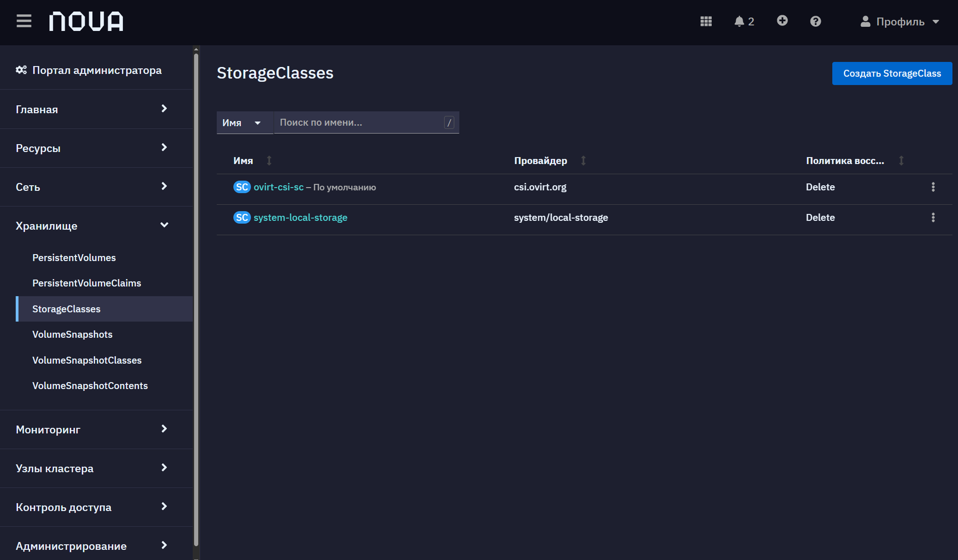Open kebab actions menu for system-local-storage
958x560 pixels.
coord(933,218)
